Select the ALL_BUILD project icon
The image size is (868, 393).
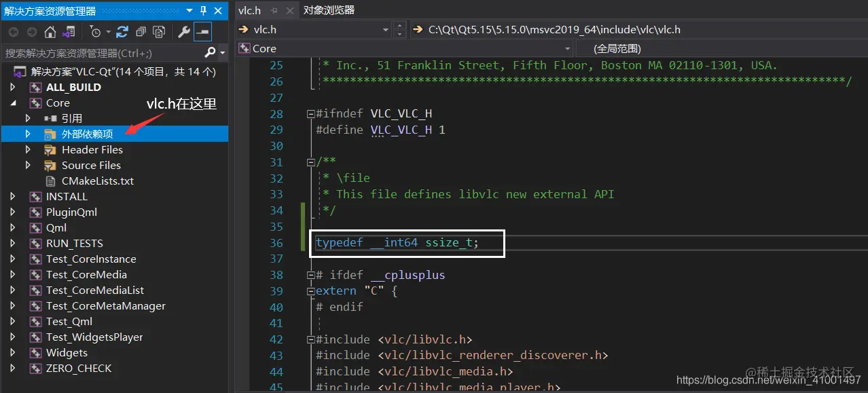click(x=35, y=88)
